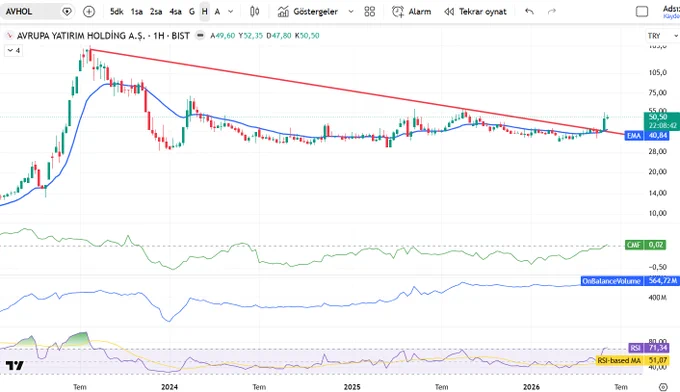
Task: Click the 28,00 price scale label
Action: tap(657, 151)
